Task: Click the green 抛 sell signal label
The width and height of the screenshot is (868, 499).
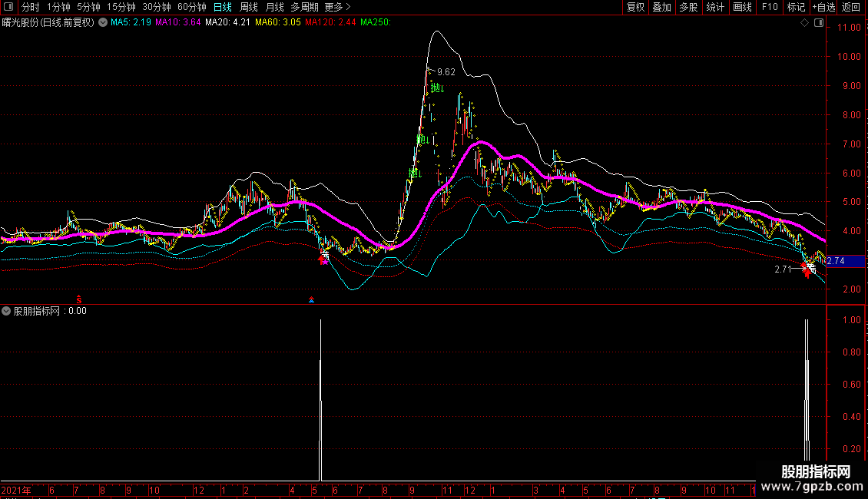Action: click(436, 88)
